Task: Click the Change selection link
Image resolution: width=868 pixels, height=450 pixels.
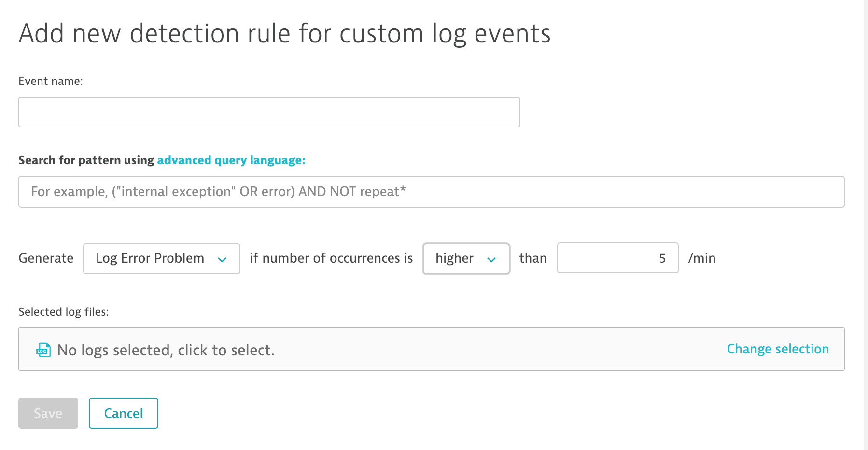Action: (777, 349)
